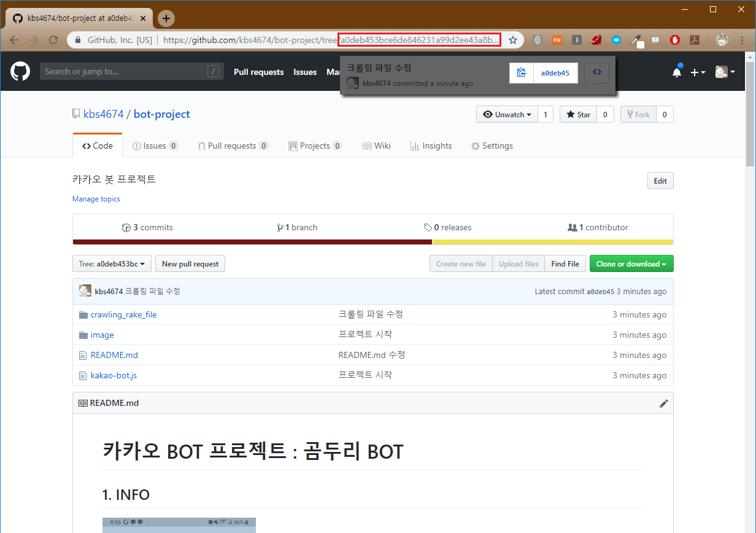Click site info padlock in address bar
The image size is (756, 533).
click(x=78, y=40)
